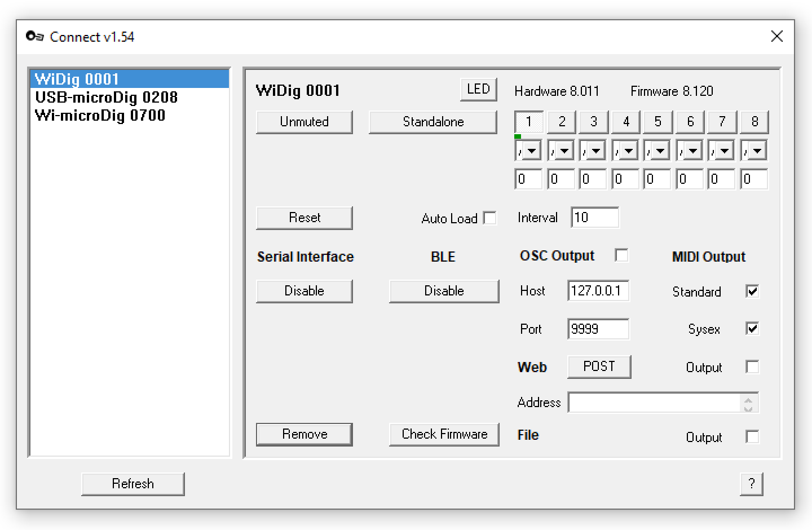
Task: Select sensor input button 2
Action: coord(562,122)
